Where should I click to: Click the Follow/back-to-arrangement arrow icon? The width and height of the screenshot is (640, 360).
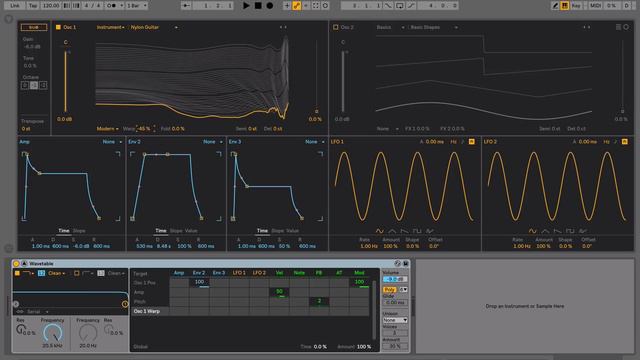187,6
